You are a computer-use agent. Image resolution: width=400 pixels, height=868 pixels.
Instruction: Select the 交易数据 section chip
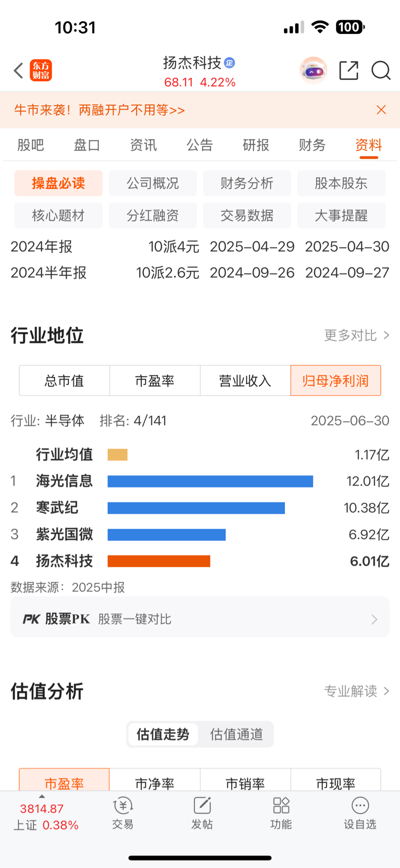(247, 215)
